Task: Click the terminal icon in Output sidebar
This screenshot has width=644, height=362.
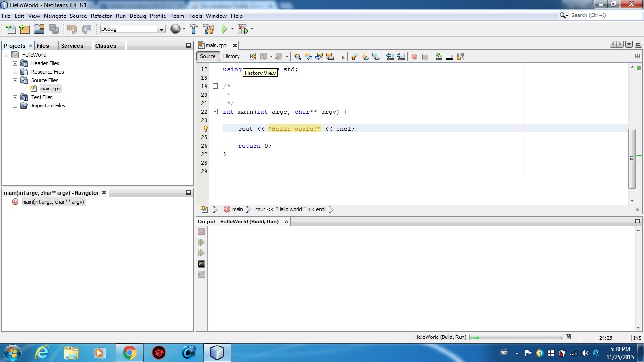Action: [201, 264]
